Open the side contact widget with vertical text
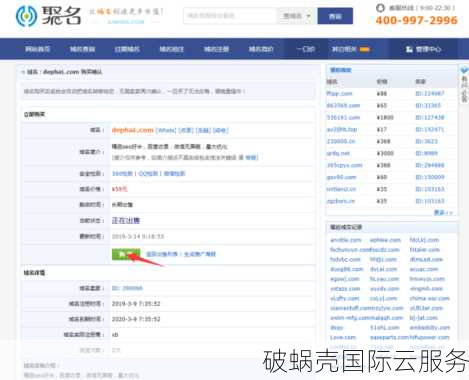 [x=464, y=85]
